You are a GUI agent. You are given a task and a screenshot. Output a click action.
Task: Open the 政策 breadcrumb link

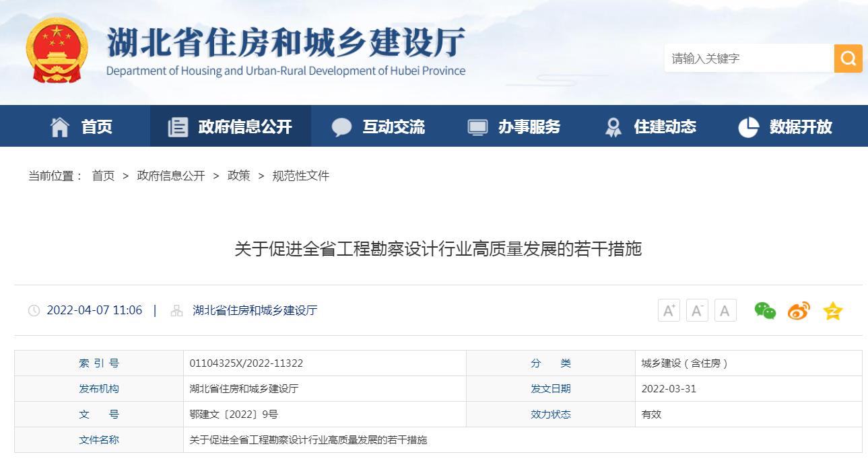point(239,176)
